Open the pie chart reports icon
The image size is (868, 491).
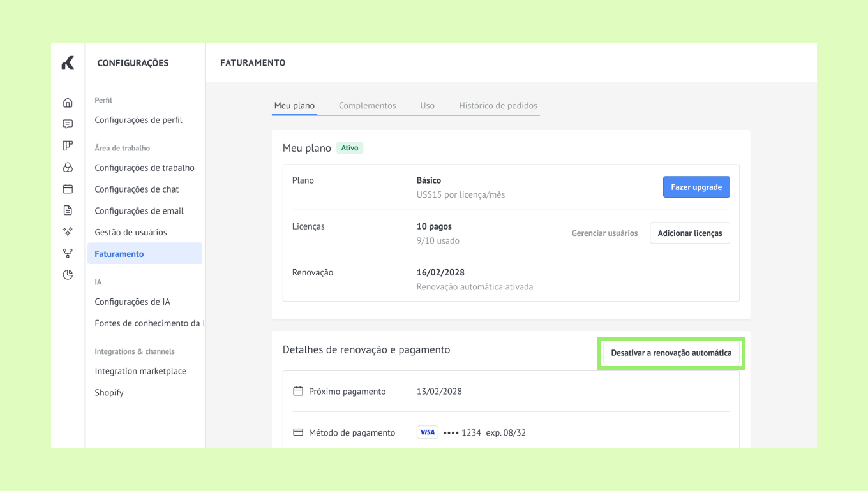click(x=68, y=275)
